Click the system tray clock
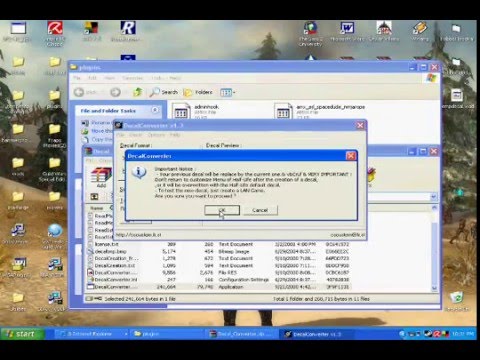The height and width of the screenshot is (360, 480). (463, 334)
